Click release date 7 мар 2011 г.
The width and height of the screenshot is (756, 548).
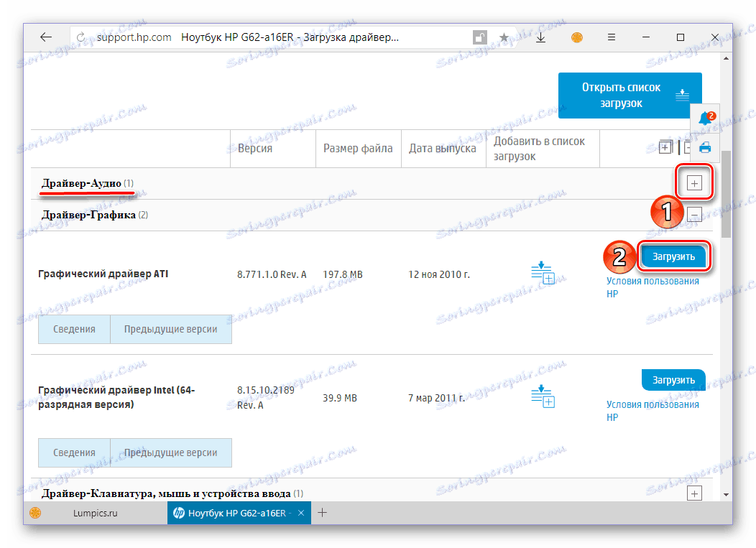pos(436,398)
